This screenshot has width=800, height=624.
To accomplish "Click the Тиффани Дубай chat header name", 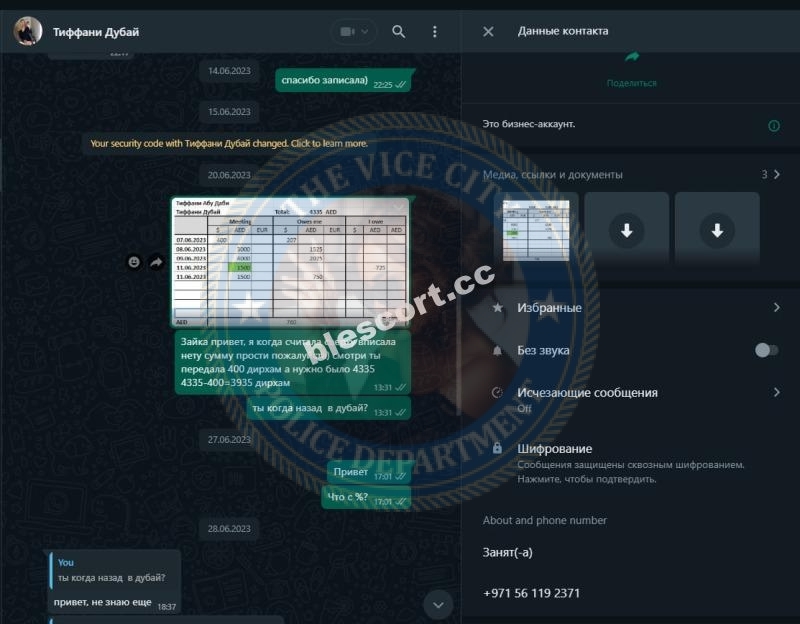I will [96, 32].
